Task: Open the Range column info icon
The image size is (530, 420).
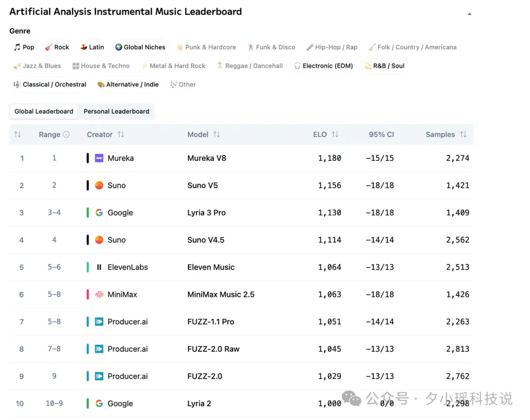Action: (x=66, y=134)
